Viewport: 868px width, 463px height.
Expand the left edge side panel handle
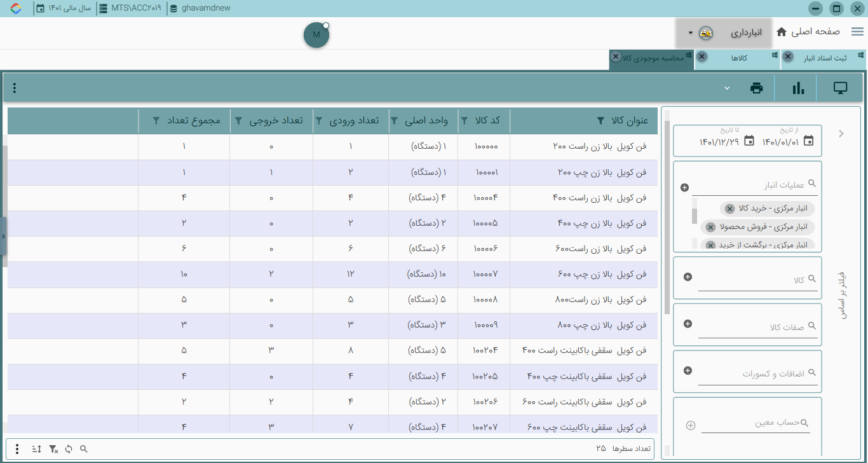(3, 236)
